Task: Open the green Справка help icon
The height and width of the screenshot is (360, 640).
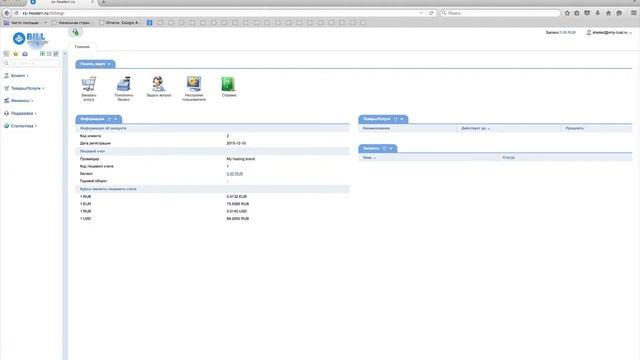Action: [229, 84]
